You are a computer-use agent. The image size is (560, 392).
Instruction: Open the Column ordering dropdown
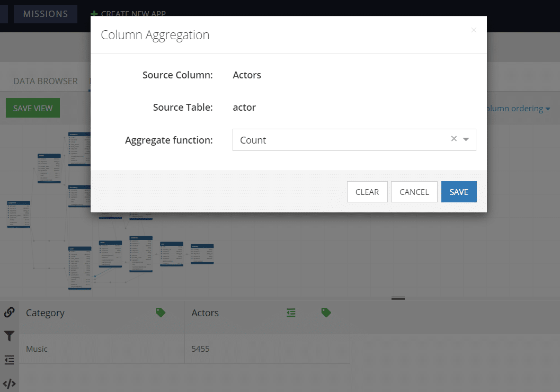coord(518,109)
